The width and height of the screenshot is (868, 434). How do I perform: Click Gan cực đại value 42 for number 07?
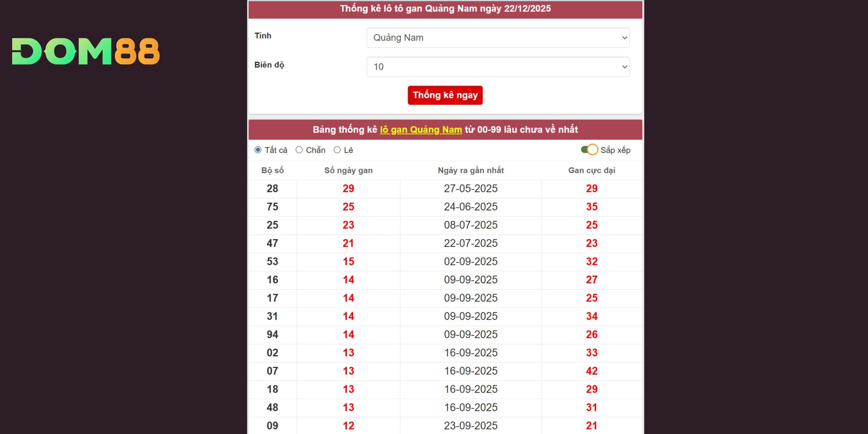click(x=592, y=371)
